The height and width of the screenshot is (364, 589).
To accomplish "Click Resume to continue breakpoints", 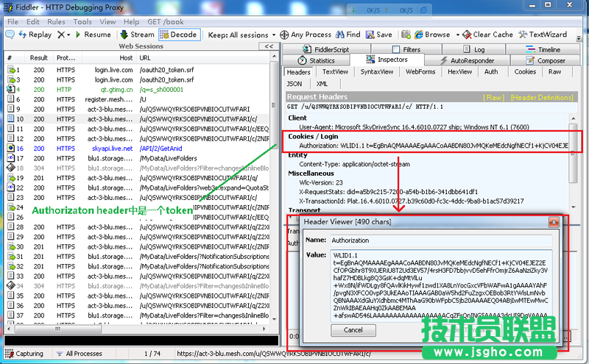I will click(94, 35).
